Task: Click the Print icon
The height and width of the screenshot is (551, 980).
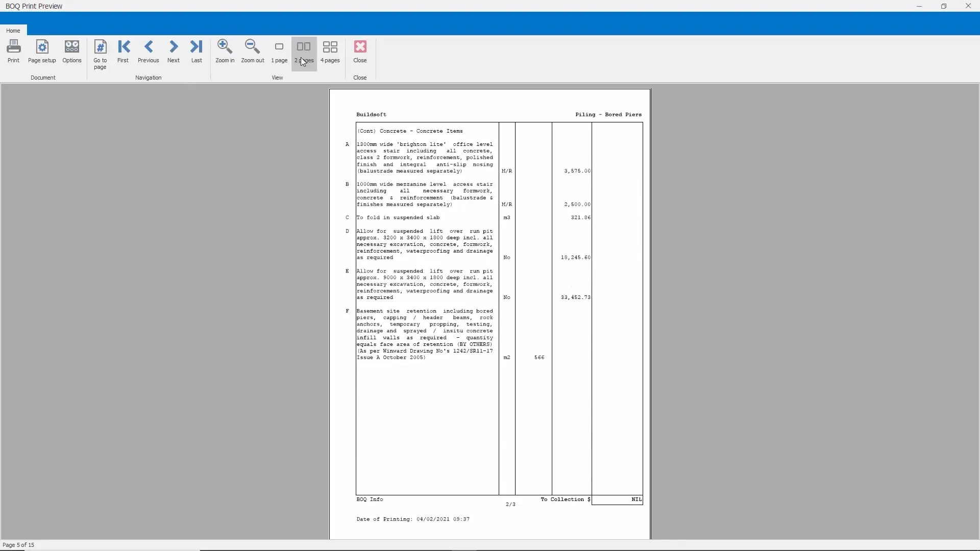Action: 14,51
